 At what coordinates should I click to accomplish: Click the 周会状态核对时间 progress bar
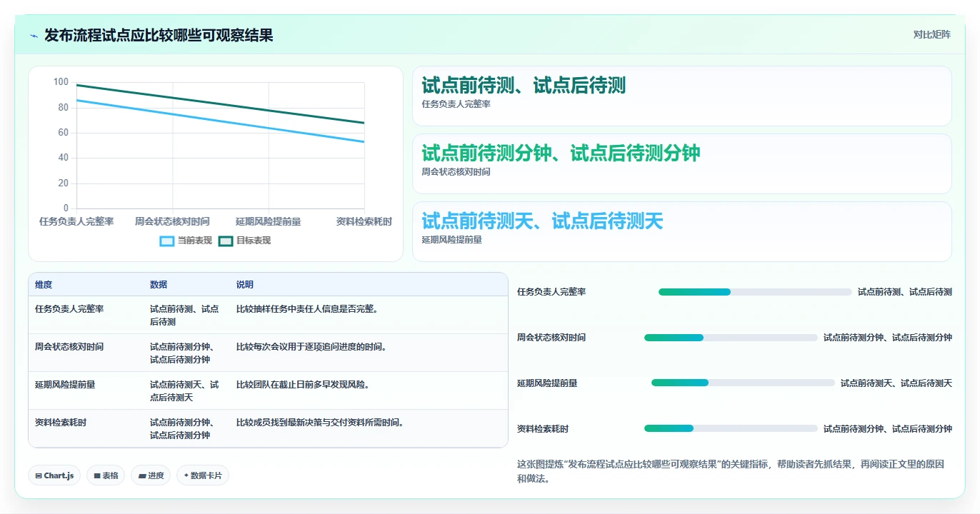point(731,338)
